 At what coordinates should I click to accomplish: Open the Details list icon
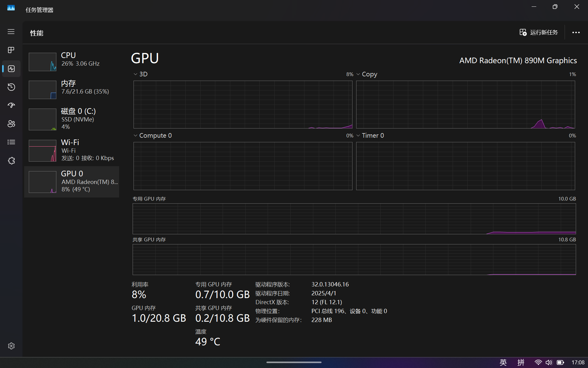(11, 142)
